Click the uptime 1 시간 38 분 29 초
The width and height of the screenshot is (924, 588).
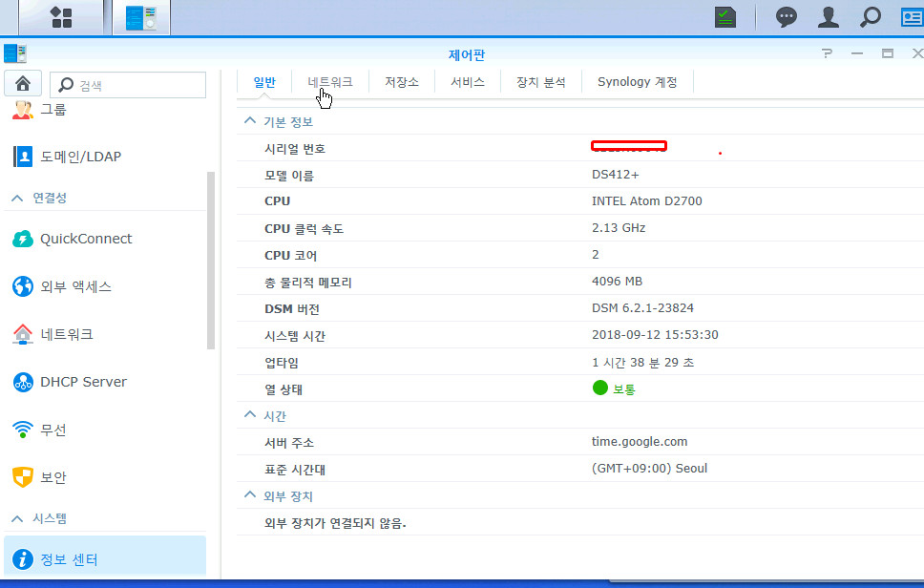pyautogui.click(x=642, y=363)
